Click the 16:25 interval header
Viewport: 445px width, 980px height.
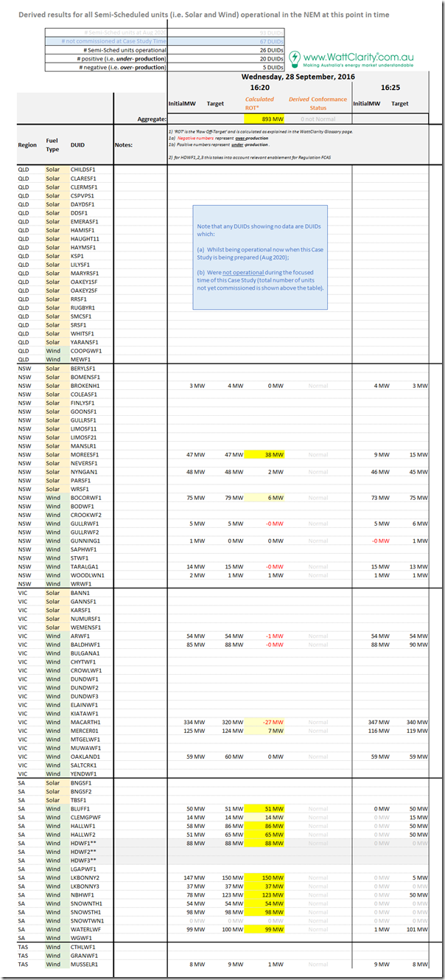(390, 86)
